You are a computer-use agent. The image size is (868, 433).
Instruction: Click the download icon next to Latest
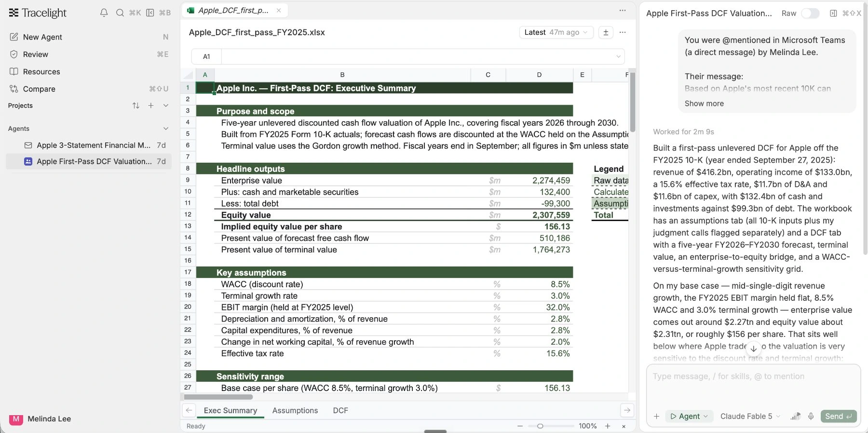[606, 32]
